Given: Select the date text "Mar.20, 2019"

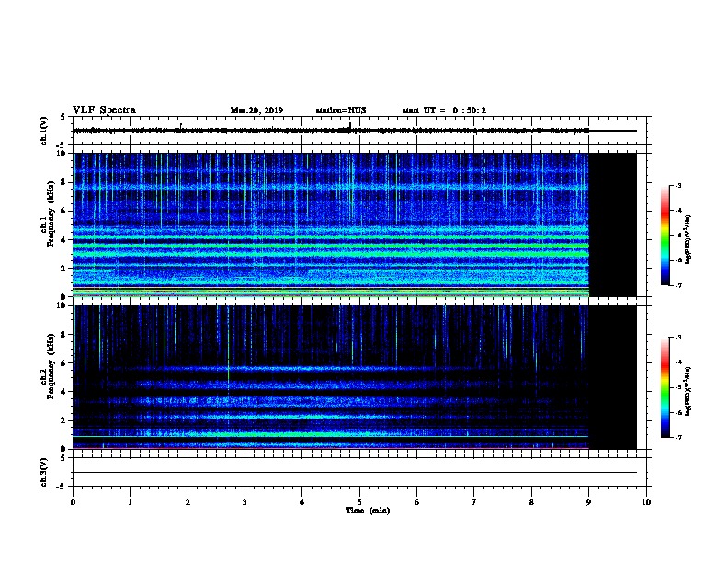Looking at the screenshot, I should [256, 110].
